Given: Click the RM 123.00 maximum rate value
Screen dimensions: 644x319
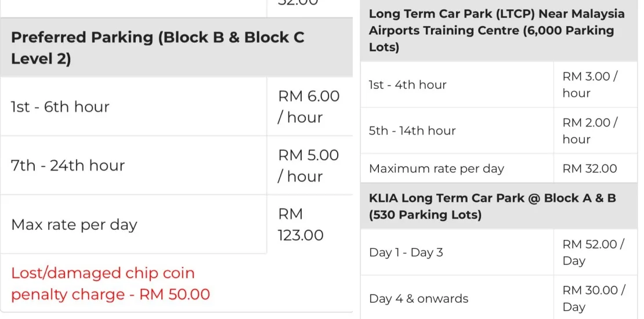Looking at the screenshot, I should [x=301, y=225].
